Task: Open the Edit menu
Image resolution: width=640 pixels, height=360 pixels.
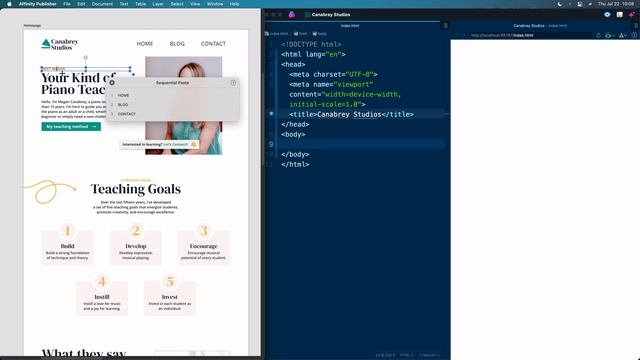Action: 81,4
